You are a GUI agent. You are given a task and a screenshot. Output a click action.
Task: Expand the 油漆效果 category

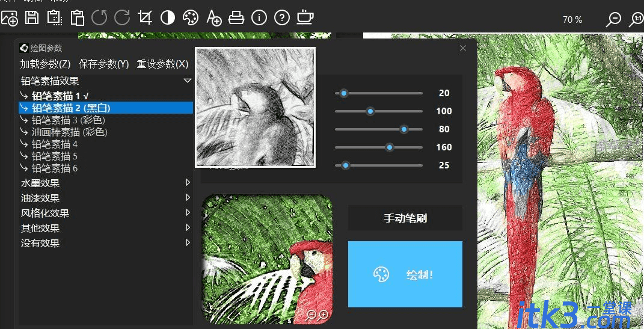point(188,197)
